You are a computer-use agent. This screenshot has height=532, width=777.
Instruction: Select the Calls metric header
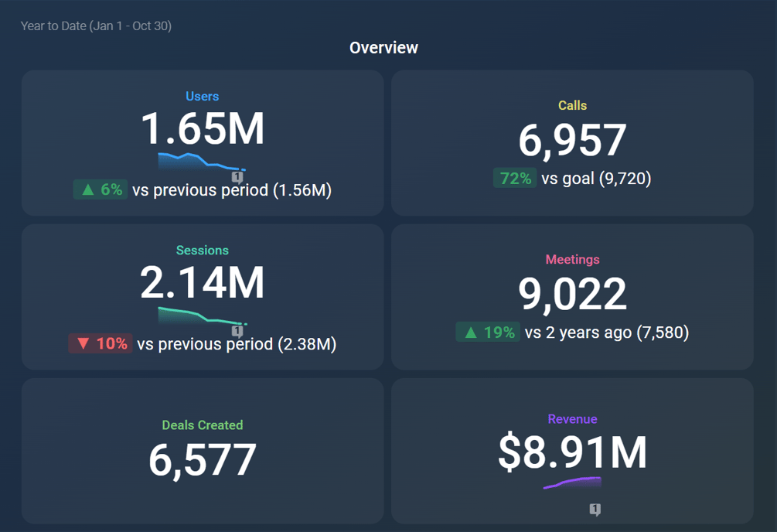coord(572,105)
